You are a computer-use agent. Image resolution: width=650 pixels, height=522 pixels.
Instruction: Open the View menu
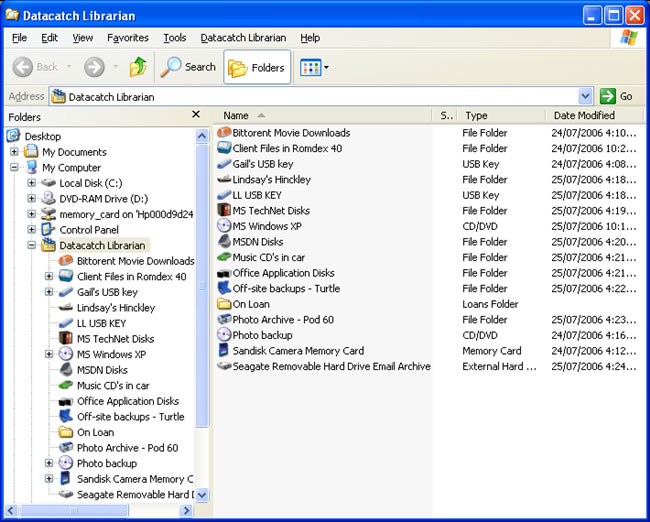tap(82, 38)
